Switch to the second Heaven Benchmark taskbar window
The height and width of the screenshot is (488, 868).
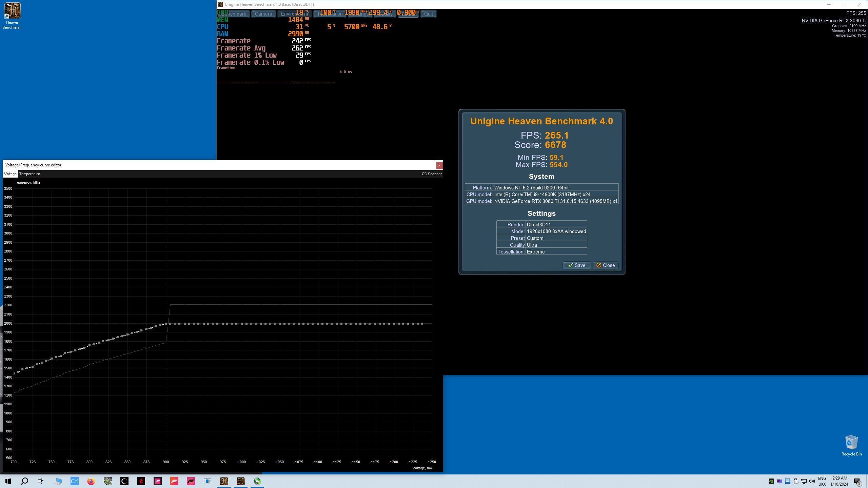[x=241, y=481]
